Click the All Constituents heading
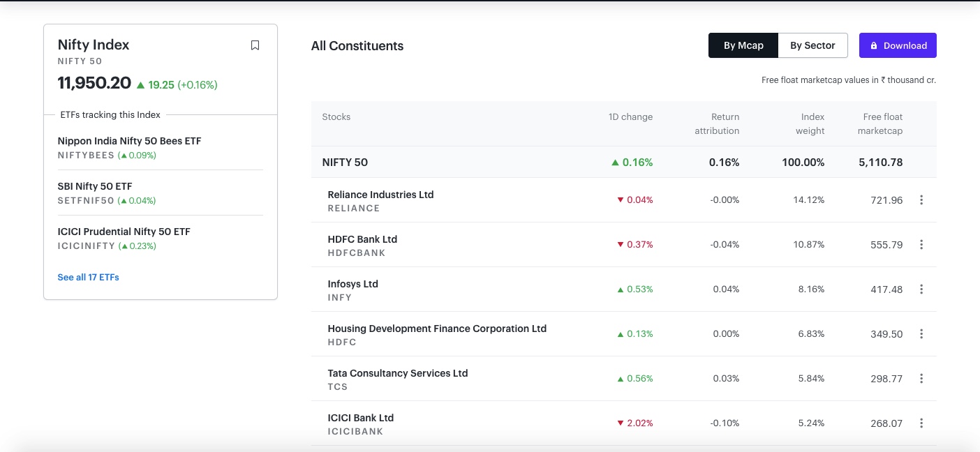This screenshot has width=980, height=452. pos(357,46)
